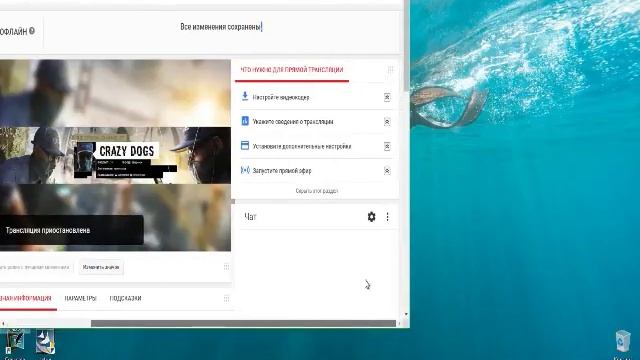
Task: Click the CRAZY DOGS stream preview thumbnail
Action: coord(115,156)
